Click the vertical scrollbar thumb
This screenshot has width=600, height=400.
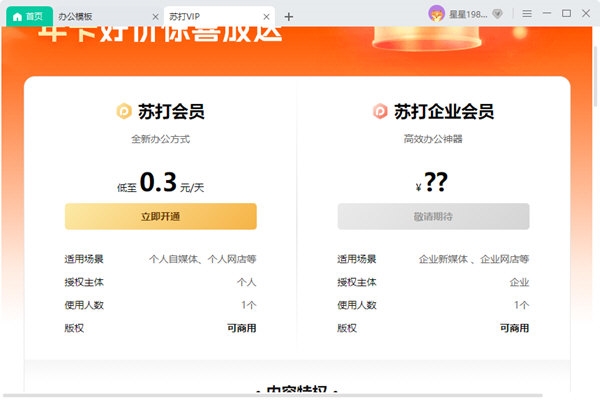tap(595, 76)
